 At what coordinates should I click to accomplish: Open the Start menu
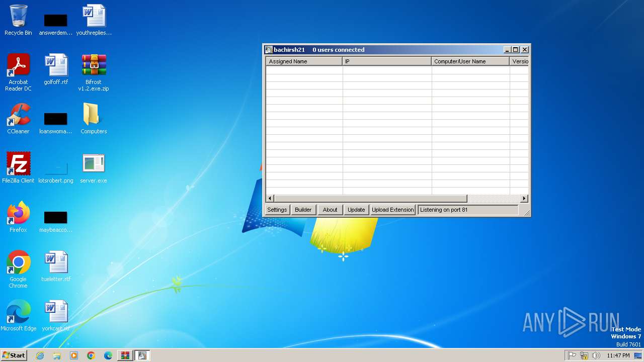point(14,355)
